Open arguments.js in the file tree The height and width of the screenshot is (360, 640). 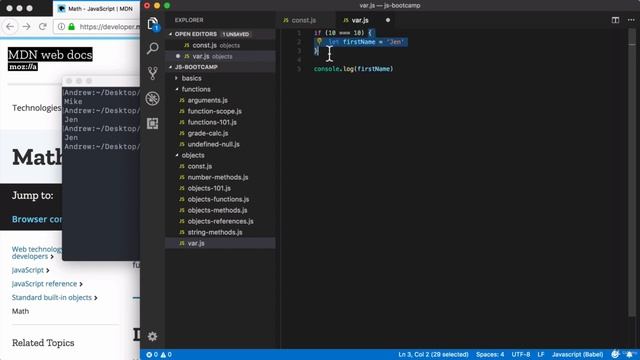[207, 100]
